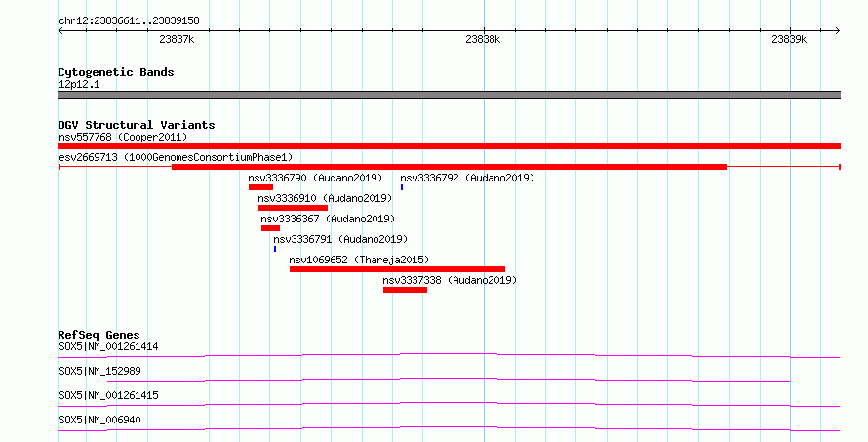Viewport: 868px width, 442px height.
Task: Open the SOX5|NM_152989 transcript label
Action: pyautogui.click(x=99, y=371)
